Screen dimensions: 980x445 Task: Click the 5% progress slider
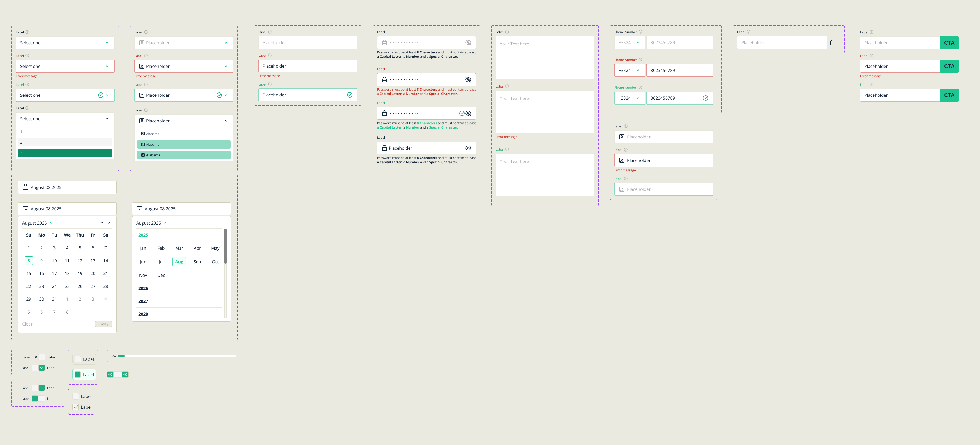121,356
